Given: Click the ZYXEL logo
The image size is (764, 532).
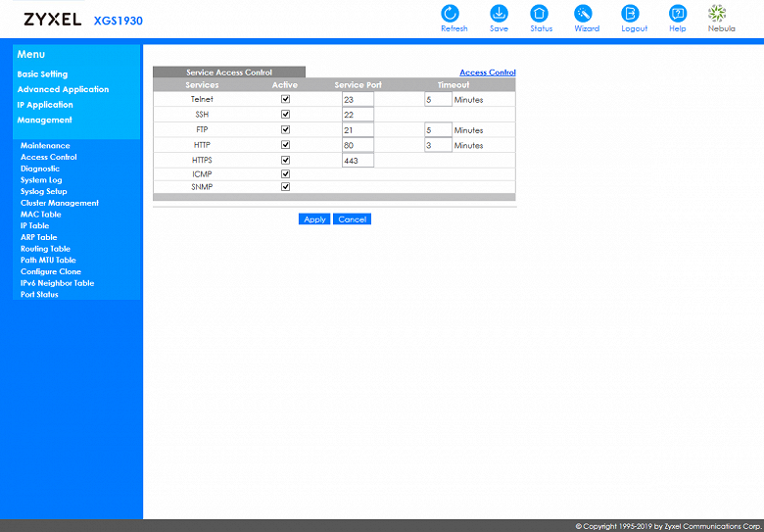Looking at the screenshot, I should 53,20.
